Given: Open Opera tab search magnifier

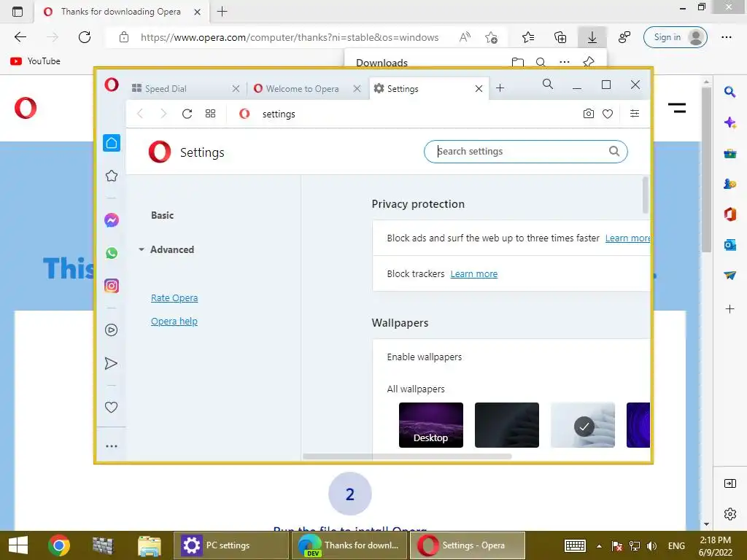Looking at the screenshot, I should [548, 85].
